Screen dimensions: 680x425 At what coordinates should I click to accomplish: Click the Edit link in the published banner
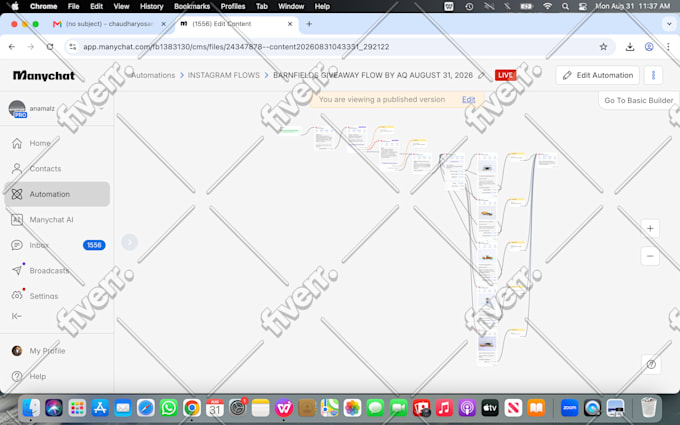click(468, 99)
